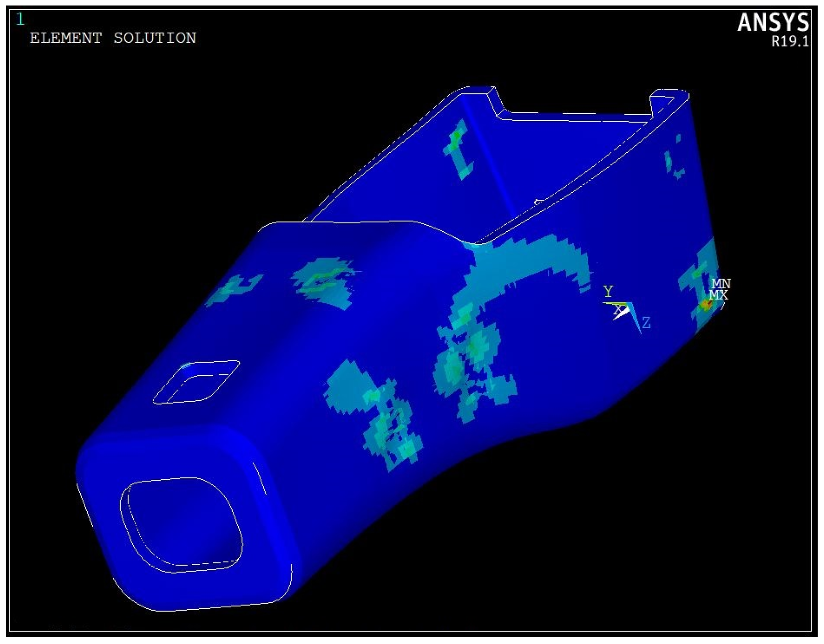Select the "MN" minimum marker label
824x644 pixels.
[x=721, y=284]
